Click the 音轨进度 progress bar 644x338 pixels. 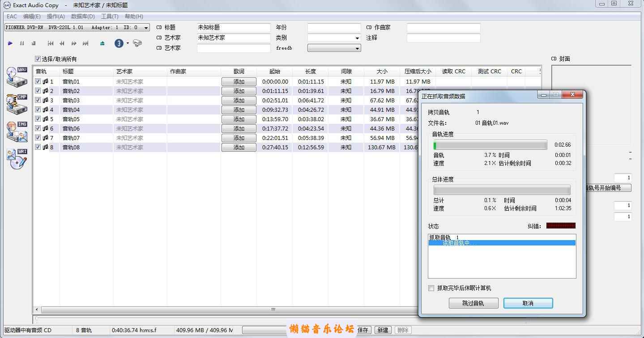[490, 145]
